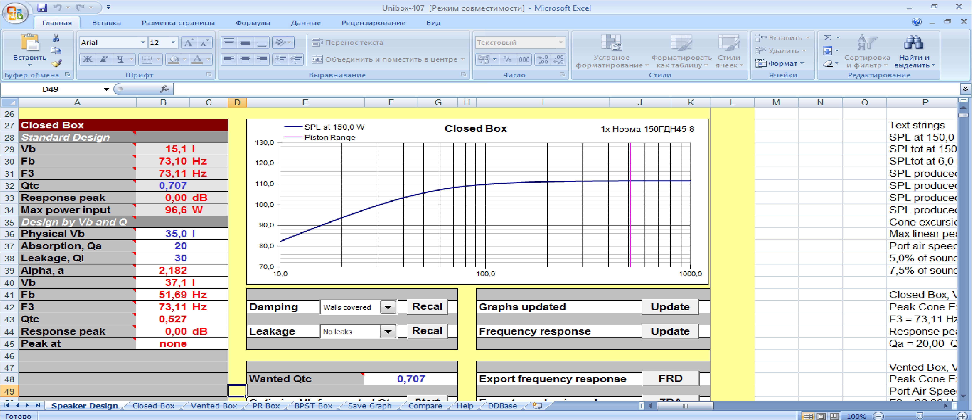Click the Cut scissors icon

pos(56,38)
